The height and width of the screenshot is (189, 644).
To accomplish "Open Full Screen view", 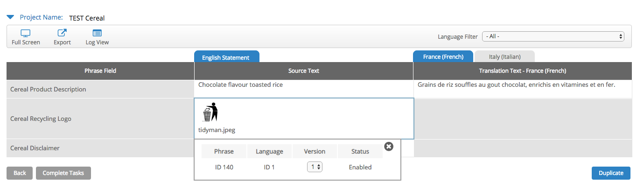I will point(26,37).
